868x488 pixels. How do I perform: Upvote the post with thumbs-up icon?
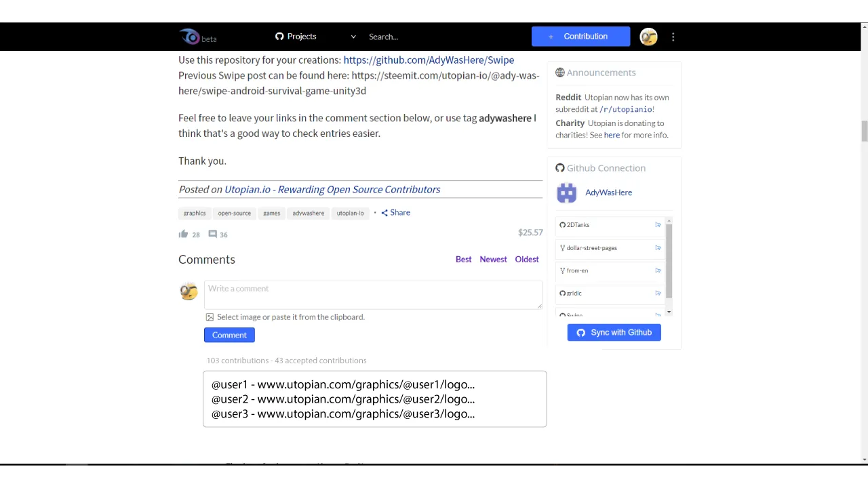click(183, 234)
